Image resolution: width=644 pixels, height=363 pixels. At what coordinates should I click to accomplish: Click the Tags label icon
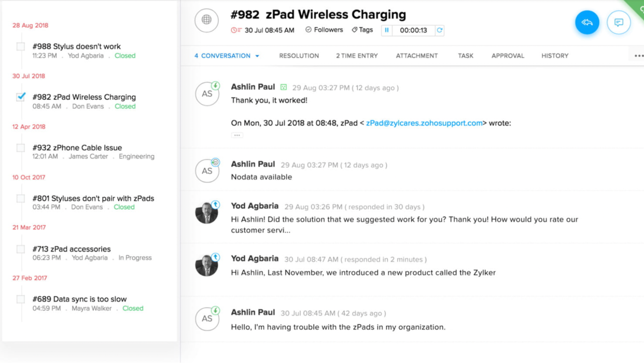[354, 30]
